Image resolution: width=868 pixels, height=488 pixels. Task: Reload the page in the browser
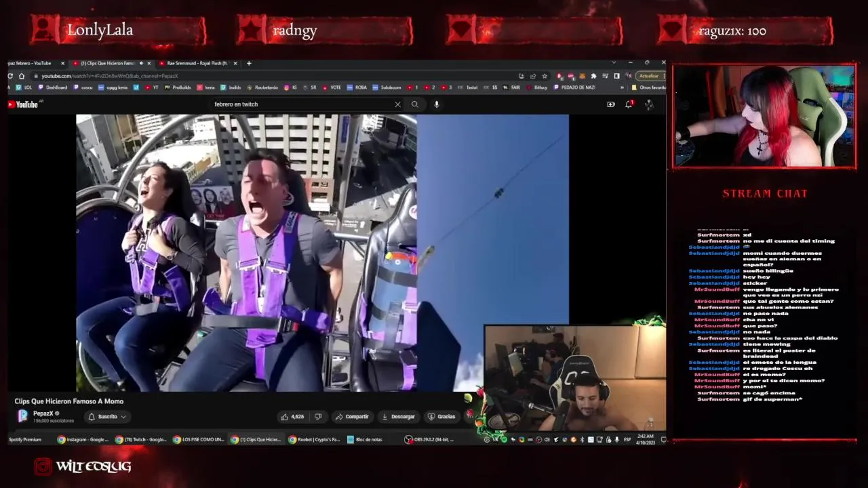coord(10,76)
